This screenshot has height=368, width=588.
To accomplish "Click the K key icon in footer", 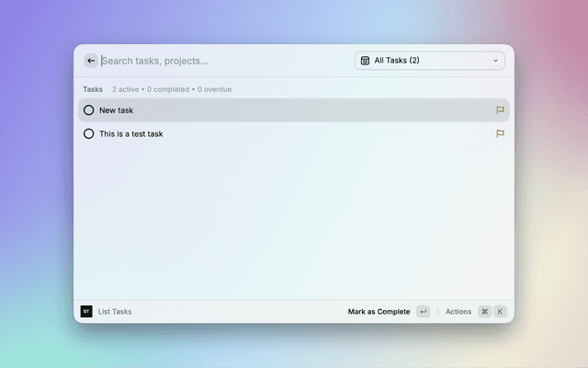I will point(501,312).
